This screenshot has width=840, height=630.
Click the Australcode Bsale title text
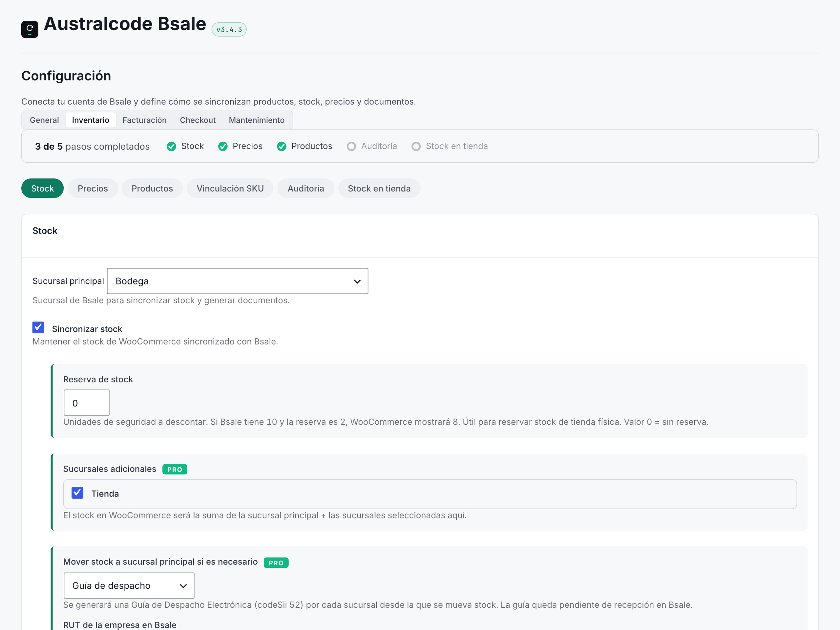(125, 24)
